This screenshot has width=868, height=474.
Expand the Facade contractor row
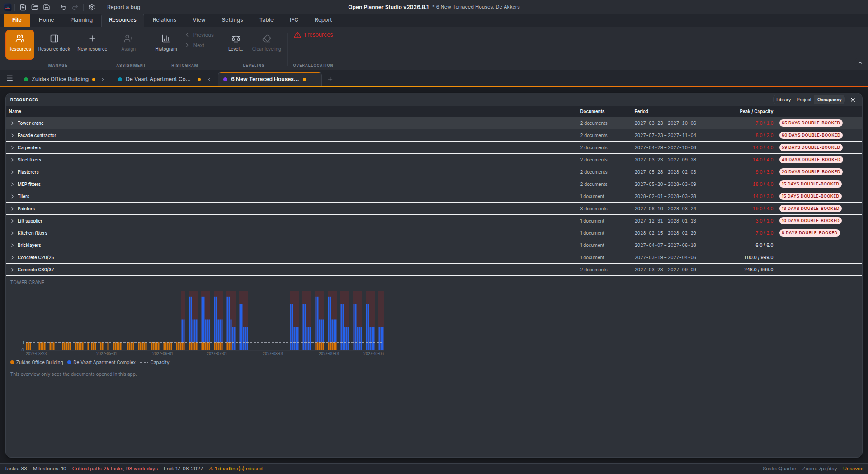(x=13, y=135)
